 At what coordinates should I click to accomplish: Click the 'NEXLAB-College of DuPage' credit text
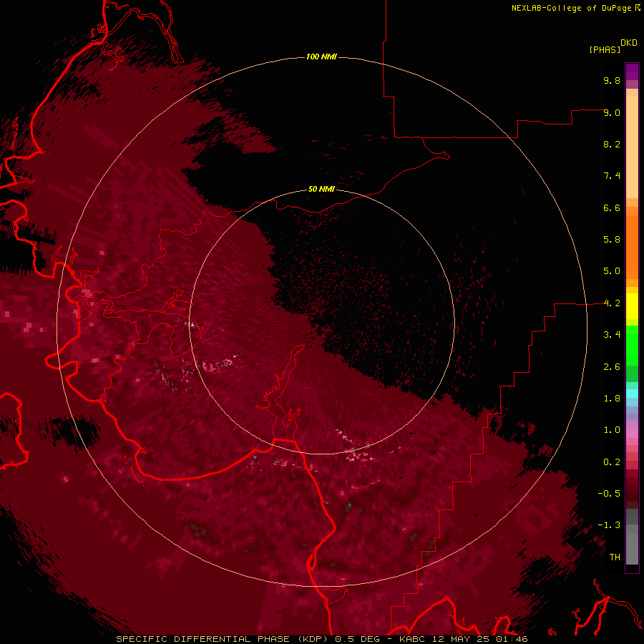(572, 8)
